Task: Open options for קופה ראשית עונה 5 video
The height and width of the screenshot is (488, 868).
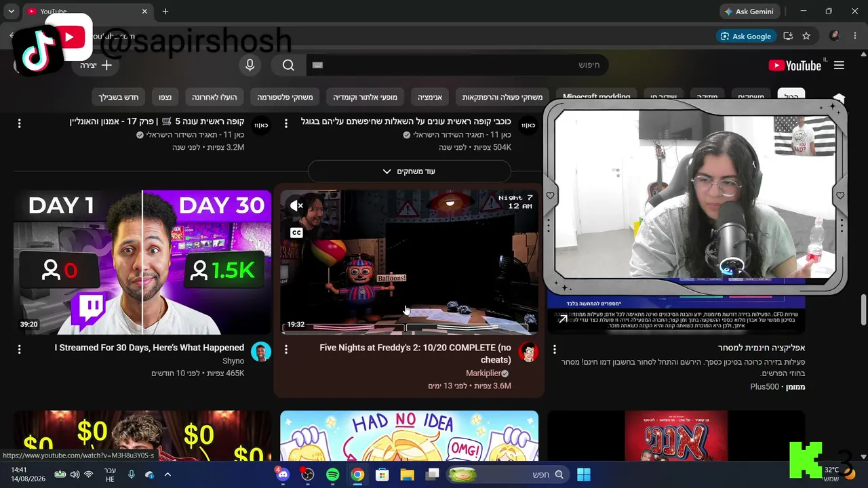Action: (19, 123)
